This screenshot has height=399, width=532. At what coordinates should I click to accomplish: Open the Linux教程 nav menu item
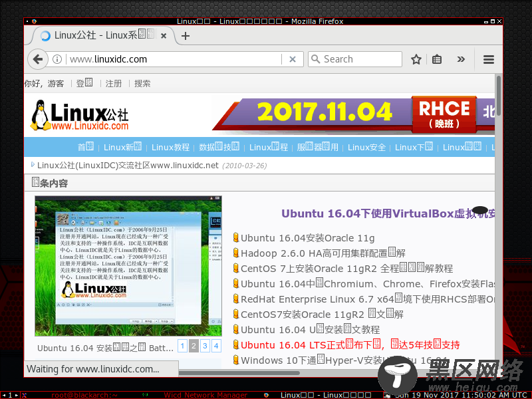pos(170,147)
